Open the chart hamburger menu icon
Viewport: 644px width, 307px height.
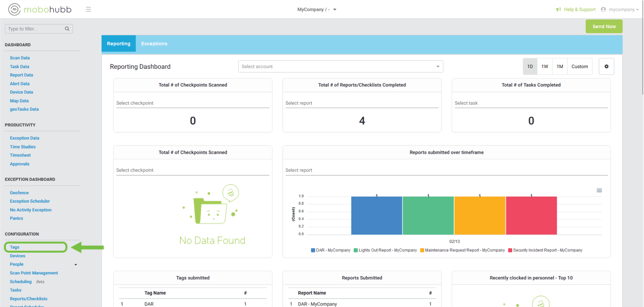(x=599, y=190)
